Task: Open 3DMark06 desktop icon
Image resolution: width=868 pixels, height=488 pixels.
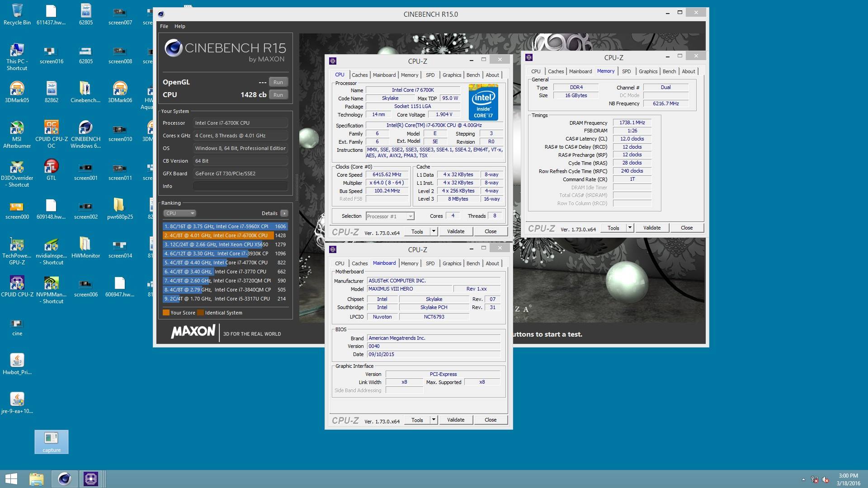Action: click(120, 92)
